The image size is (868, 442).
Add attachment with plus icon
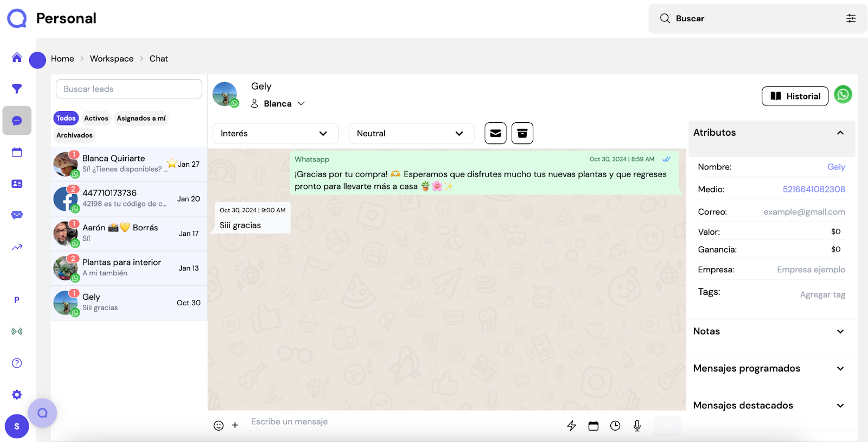[x=235, y=425]
